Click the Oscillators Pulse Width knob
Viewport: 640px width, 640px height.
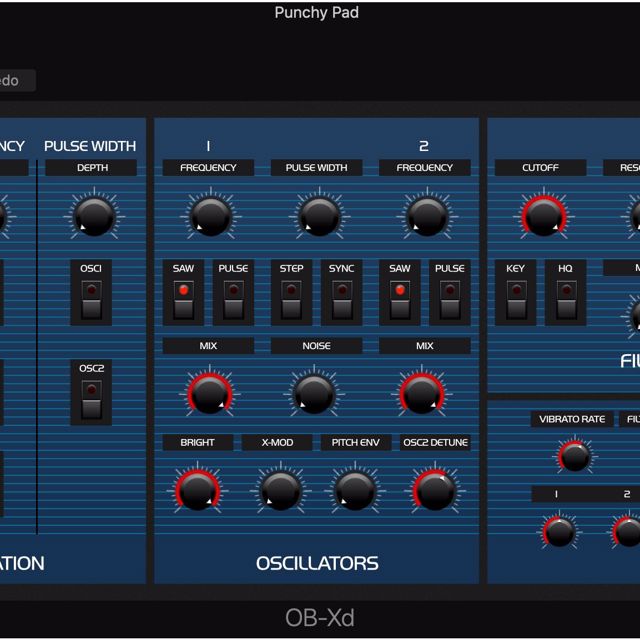tap(319, 217)
